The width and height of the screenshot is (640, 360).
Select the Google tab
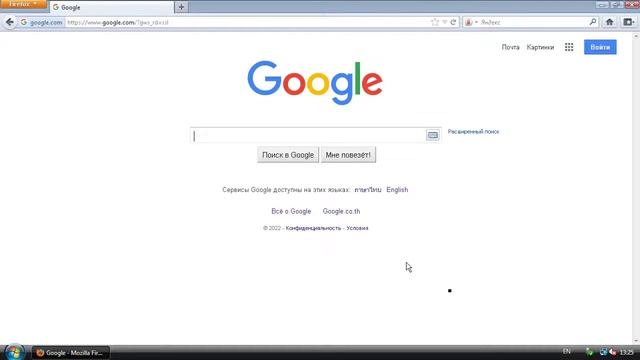pyautogui.click(x=111, y=7)
